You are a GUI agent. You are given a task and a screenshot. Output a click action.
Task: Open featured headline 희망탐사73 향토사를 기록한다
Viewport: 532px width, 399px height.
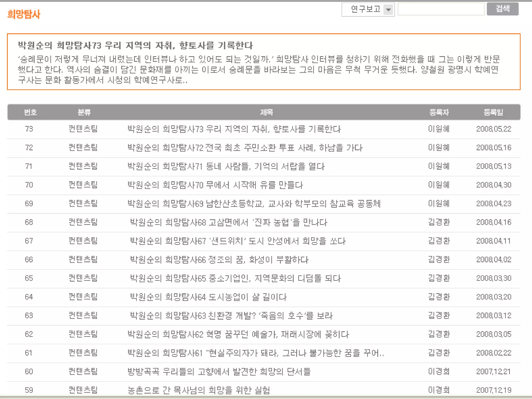click(135, 45)
